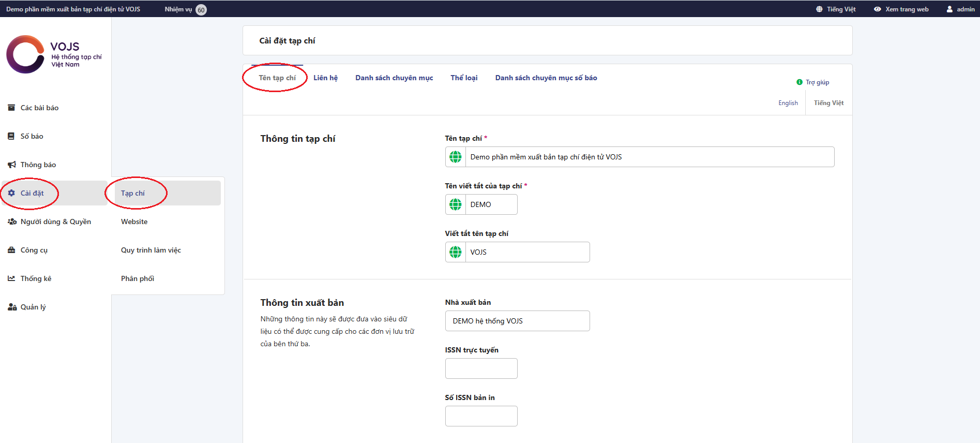The image size is (980, 443).
Task: Toggle the English language view
Action: pos(788,103)
